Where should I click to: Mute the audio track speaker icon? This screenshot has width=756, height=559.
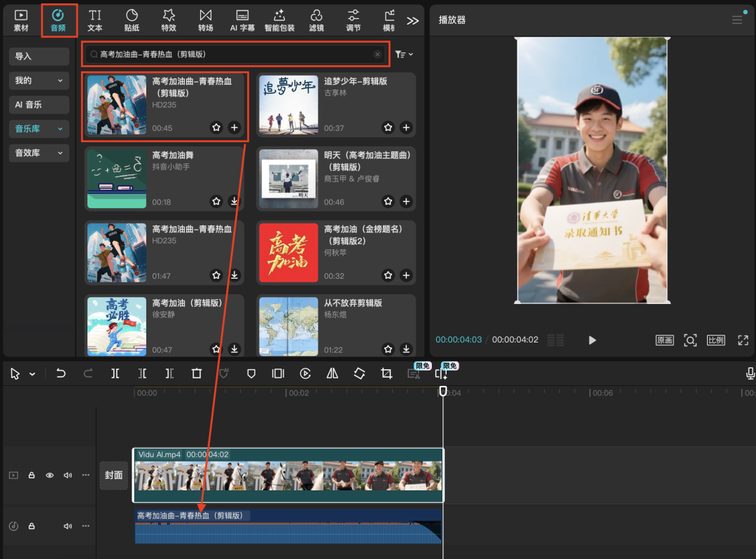tap(68, 526)
